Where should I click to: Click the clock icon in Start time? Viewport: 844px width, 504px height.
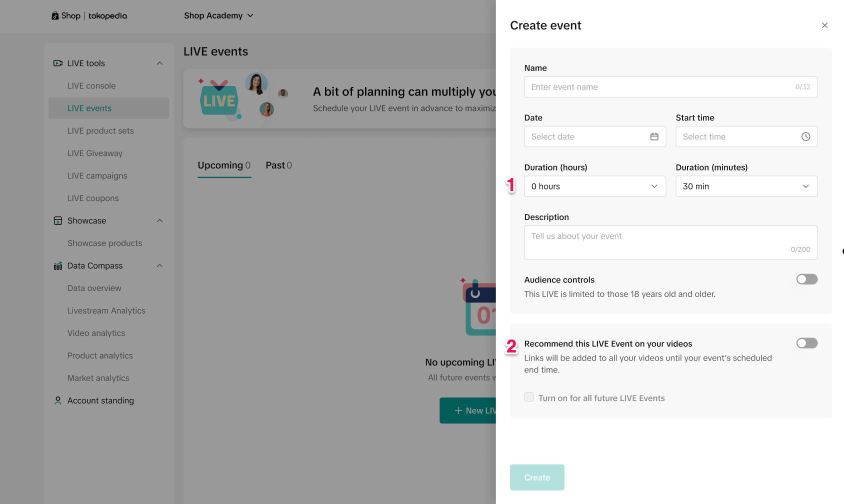pyautogui.click(x=805, y=136)
